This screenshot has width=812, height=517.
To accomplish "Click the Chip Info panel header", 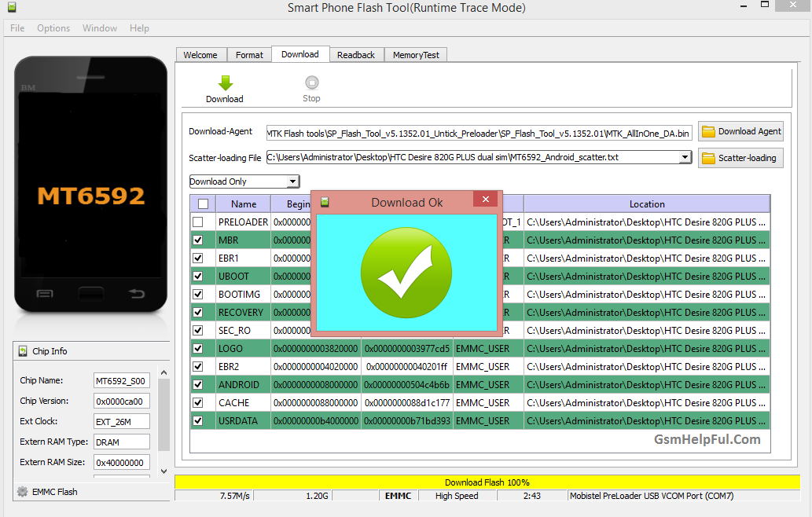I will tap(92, 351).
